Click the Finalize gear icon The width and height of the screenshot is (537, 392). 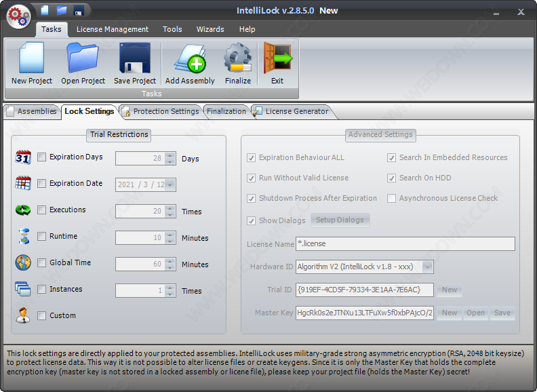pyautogui.click(x=237, y=58)
